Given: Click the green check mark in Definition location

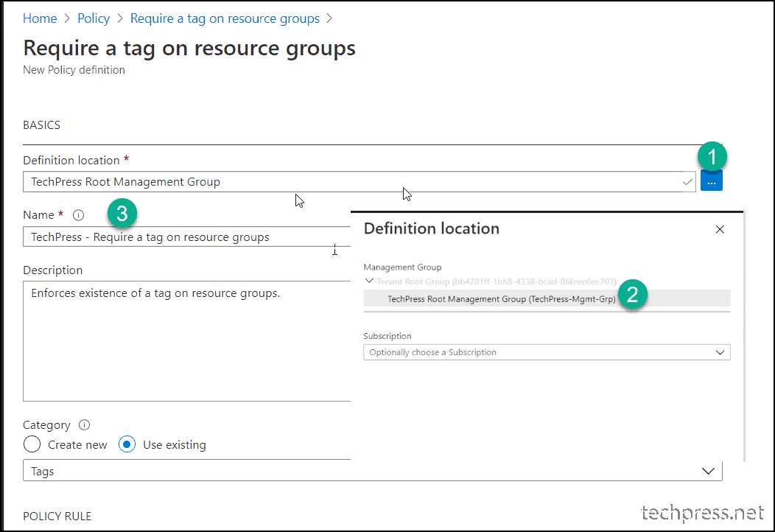Looking at the screenshot, I should (x=687, y=182).
